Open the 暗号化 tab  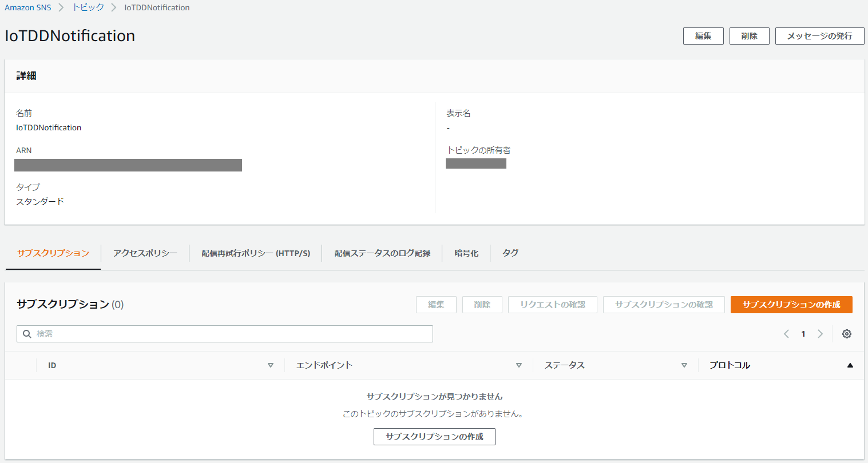coord(466,253)
